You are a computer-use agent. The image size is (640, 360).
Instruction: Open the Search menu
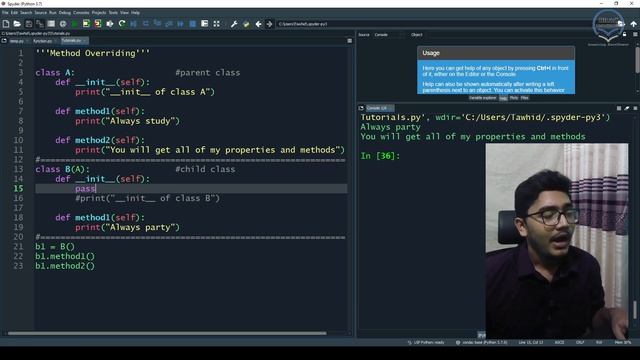click(x=26, y=13)
